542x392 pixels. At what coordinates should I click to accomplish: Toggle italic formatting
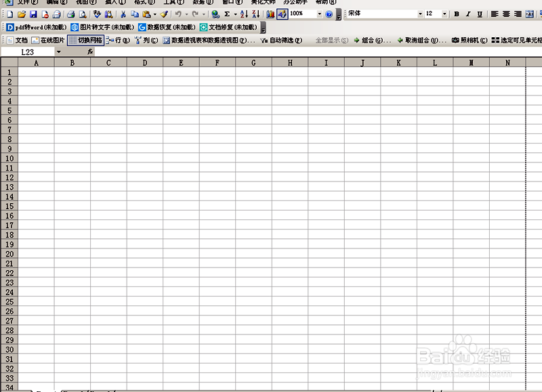(x=468, y=14)
